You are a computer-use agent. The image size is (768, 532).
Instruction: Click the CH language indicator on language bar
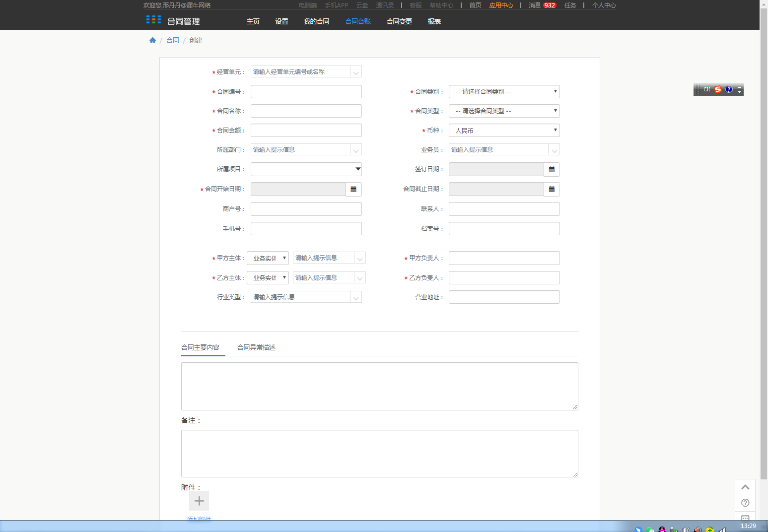tap(707, 89)
